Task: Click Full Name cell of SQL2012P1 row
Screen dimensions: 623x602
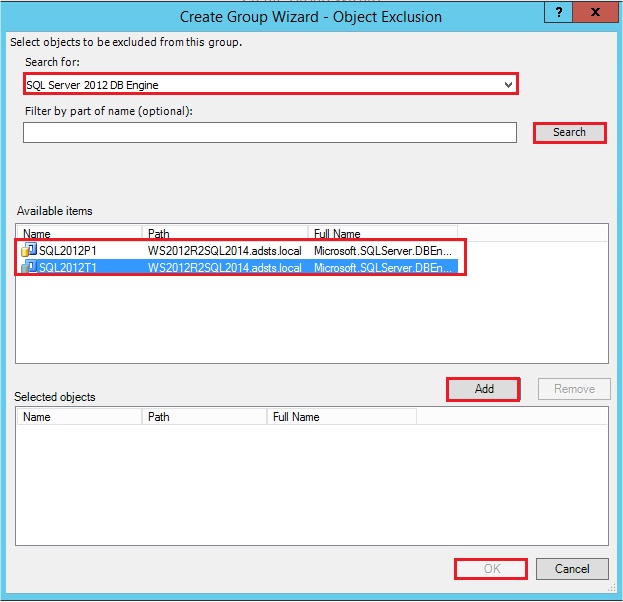Action: (x=383, y=251)
